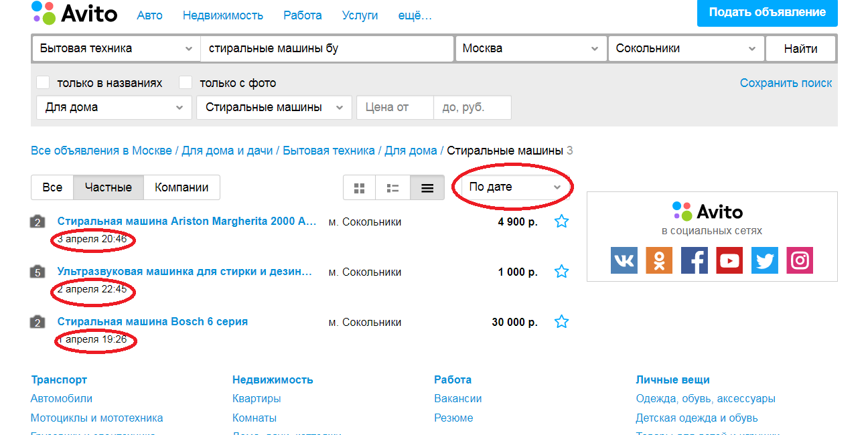
Task: Favorite the ultrasonic washer listing star
Action: tap(561, 272)
